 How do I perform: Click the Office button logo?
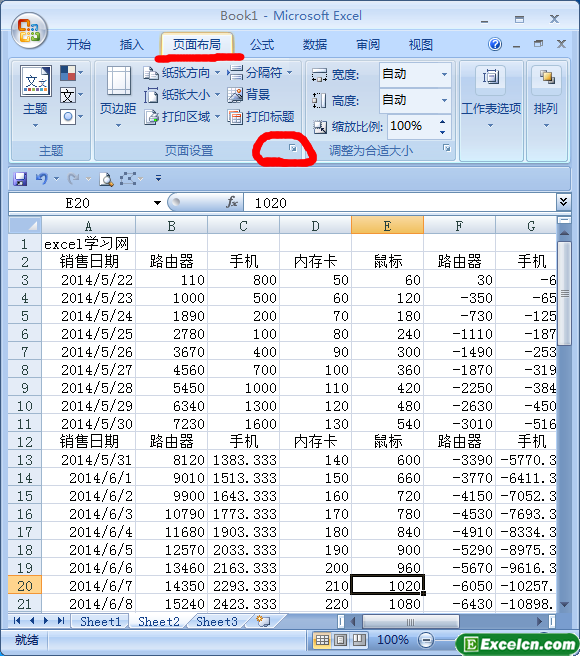pos(29,31)
